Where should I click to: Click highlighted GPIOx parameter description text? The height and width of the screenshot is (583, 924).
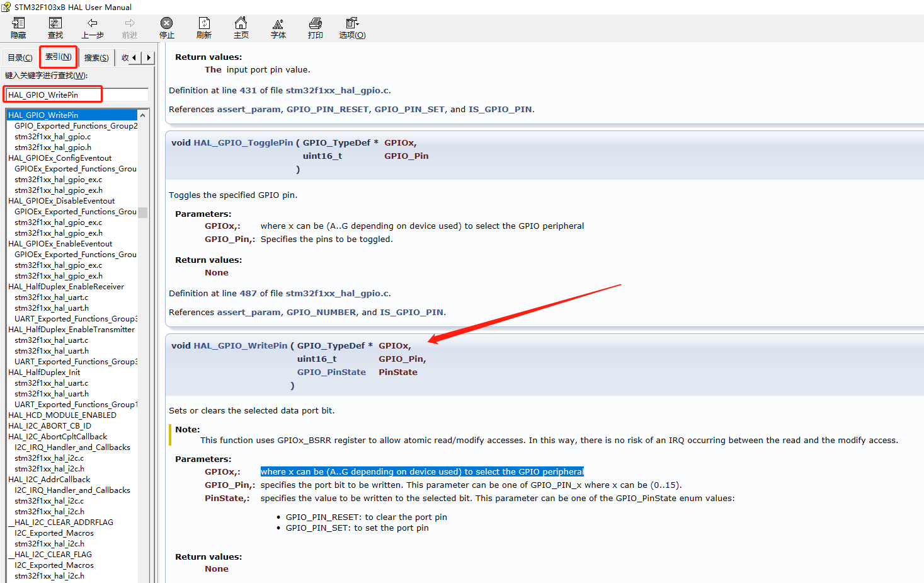422,471
